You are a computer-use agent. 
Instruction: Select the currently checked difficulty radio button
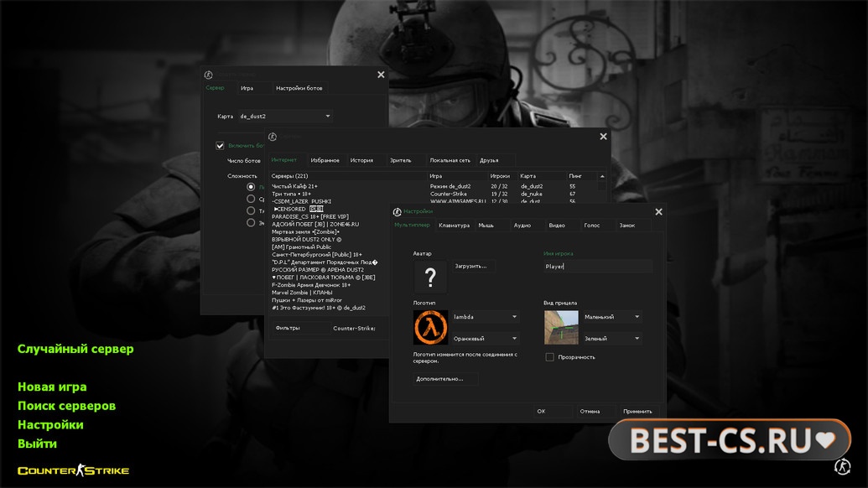(x=251, y=187)
